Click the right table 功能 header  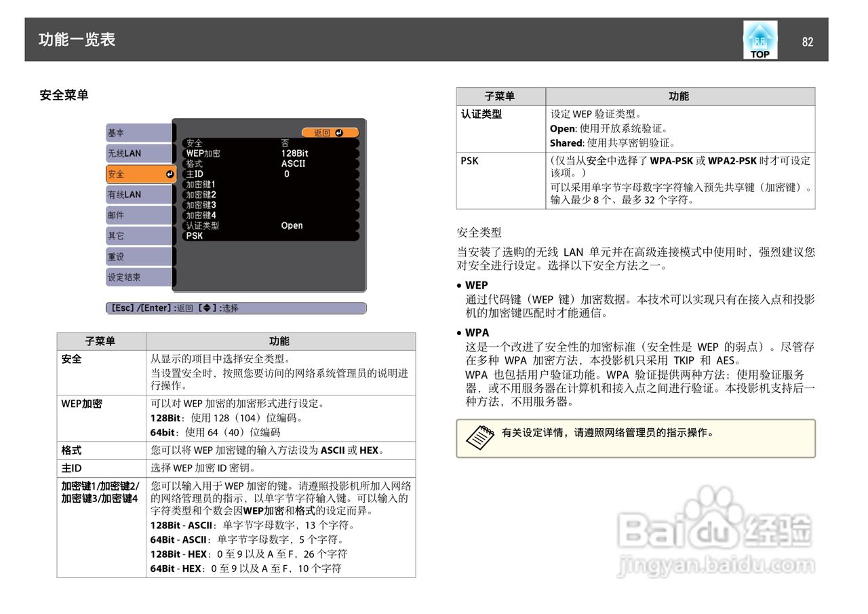tap(679, 96)
